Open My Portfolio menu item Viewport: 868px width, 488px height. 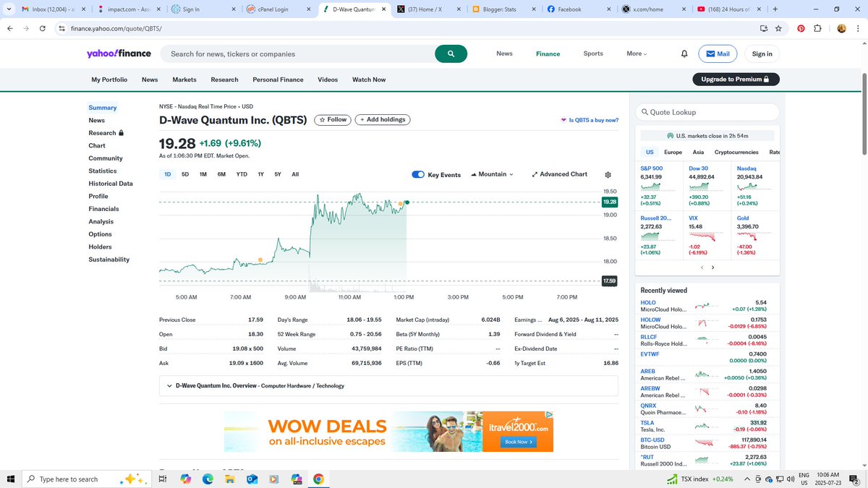(x=109, y=80)
